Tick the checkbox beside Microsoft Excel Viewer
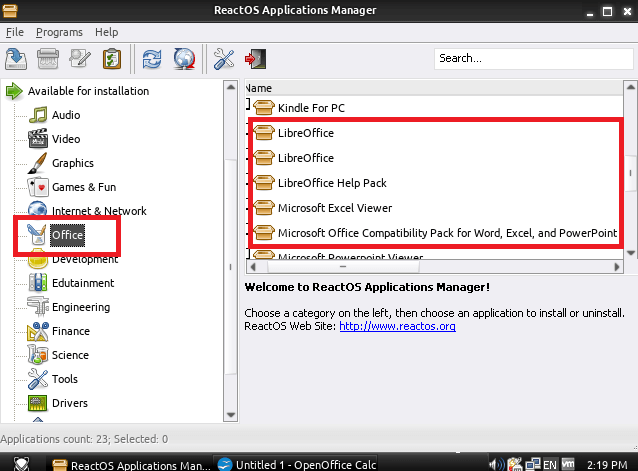638x471 pixels. coord(248,208)
